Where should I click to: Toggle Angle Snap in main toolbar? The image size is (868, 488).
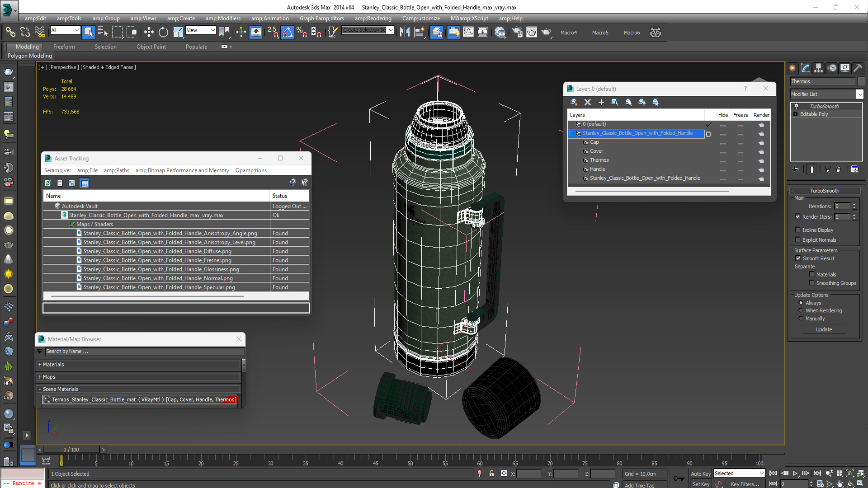(x=287, y=32)
